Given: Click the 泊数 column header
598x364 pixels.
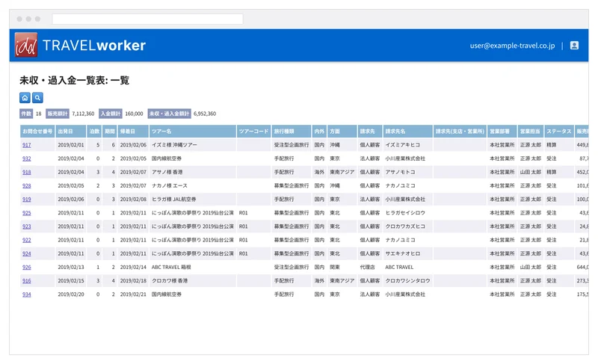Looking at the screenshot, I should 95,131.
